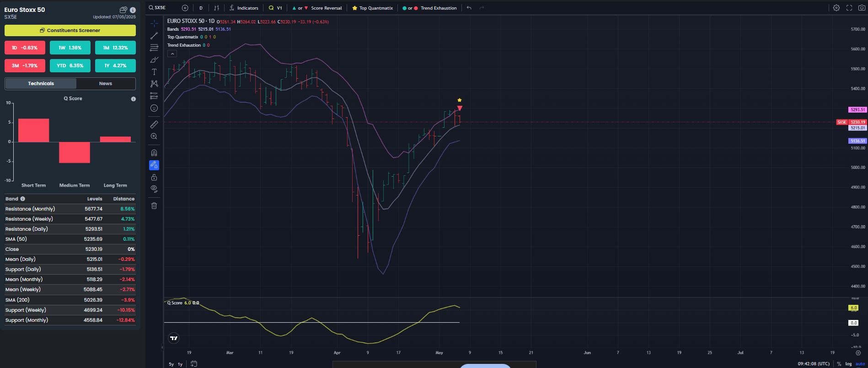Click the 5293.51 upper band price label
The height and width of the screenshot is (368, 868).
857,110
